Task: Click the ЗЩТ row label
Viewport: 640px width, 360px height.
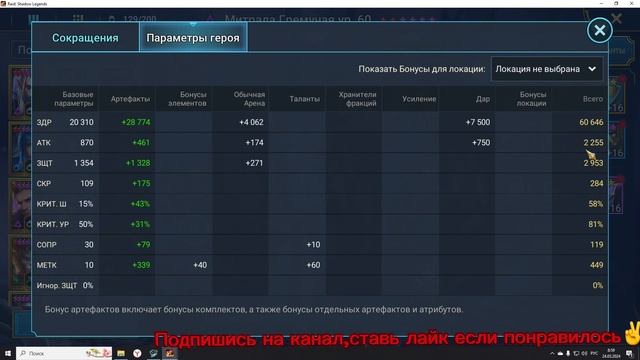Action: (x=44, y=163)
